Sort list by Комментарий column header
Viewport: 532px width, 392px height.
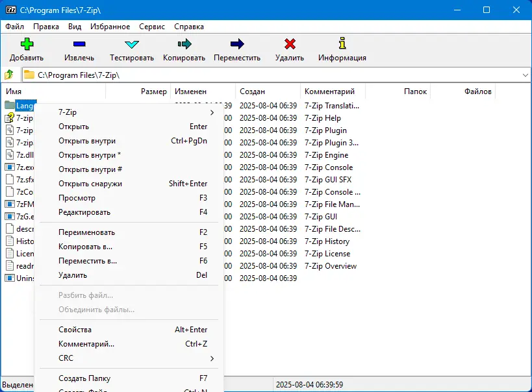point(333,92)
